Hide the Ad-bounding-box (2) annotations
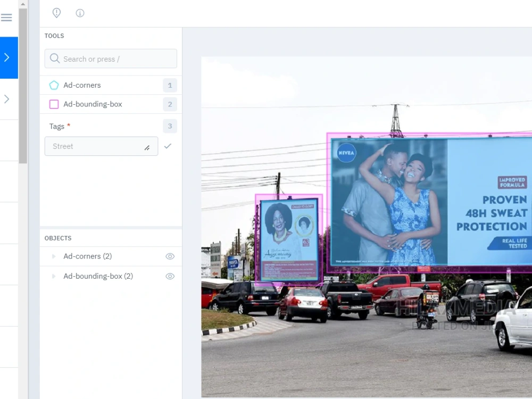Screen dimensions: 532x399 170,276
